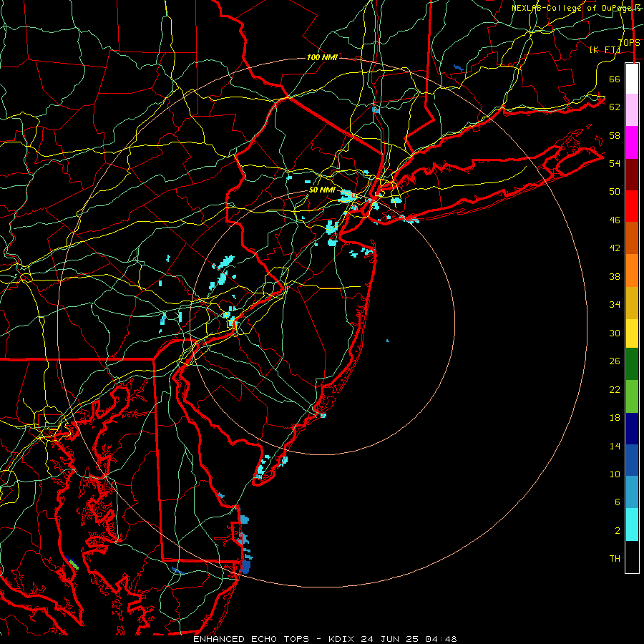644x644 pixels.
Task: Click the light pink 62 kft legend swatch
Action: coord(632,109)
